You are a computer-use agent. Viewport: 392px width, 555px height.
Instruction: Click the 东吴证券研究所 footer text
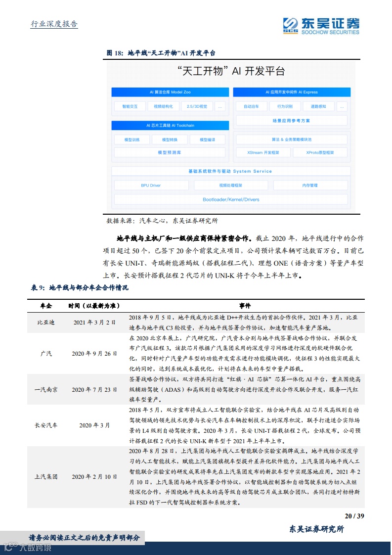(317, 529)
